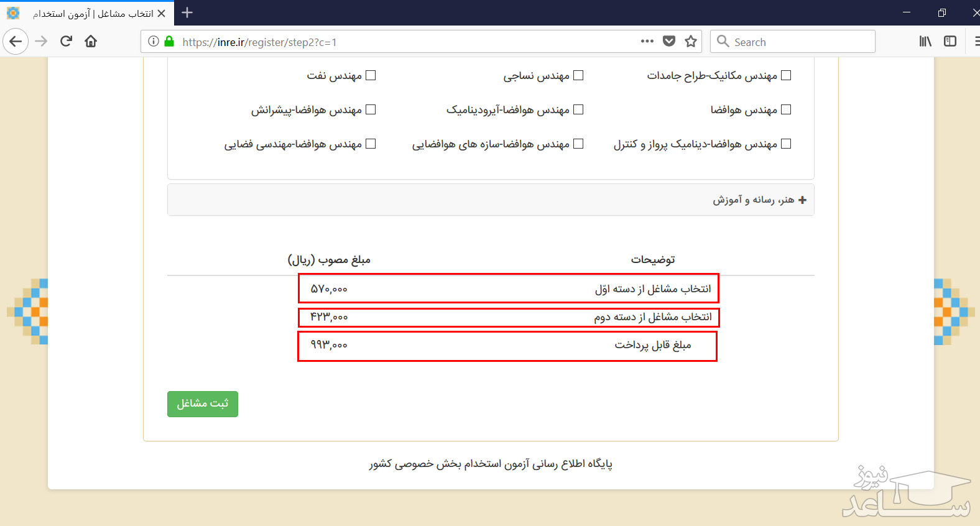The width and height of the screenshot is (980, 526).
Task: Bookmark this page with the star icon
Action: click(690, 42)
